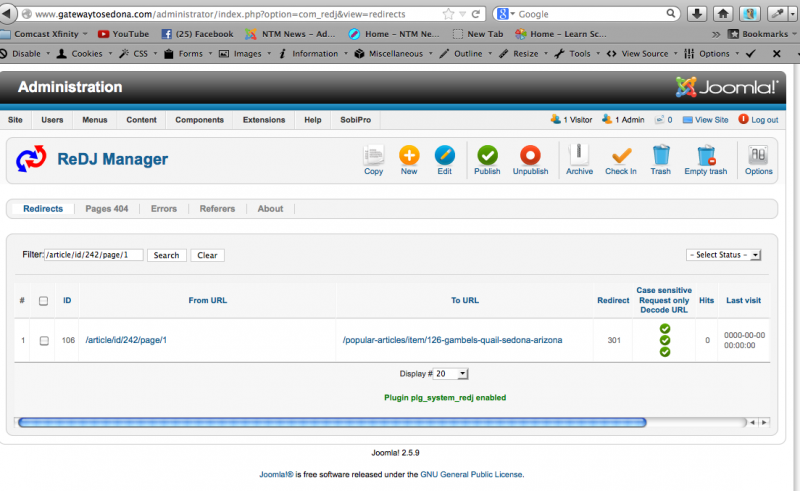The width and height of the screenshot is (800, 491).
Task: Open the View Site link
Action: pyautogui.click(x=706, y=120)
